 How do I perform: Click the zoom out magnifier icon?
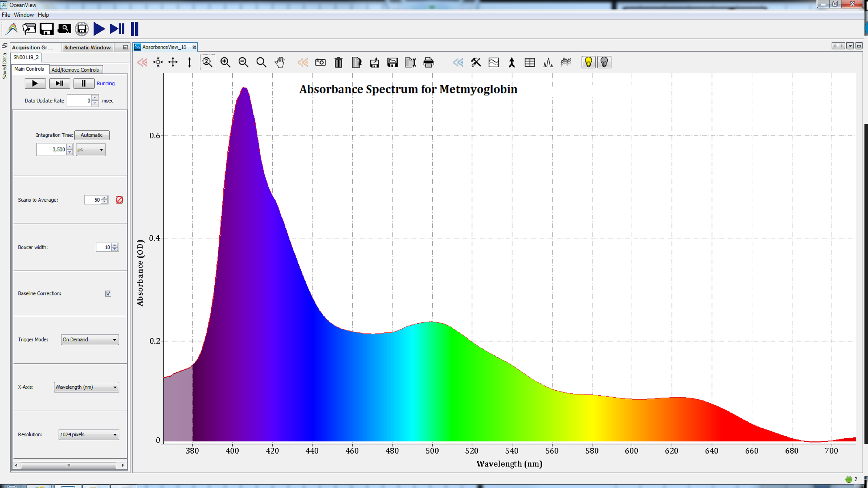tap(243, 62)
